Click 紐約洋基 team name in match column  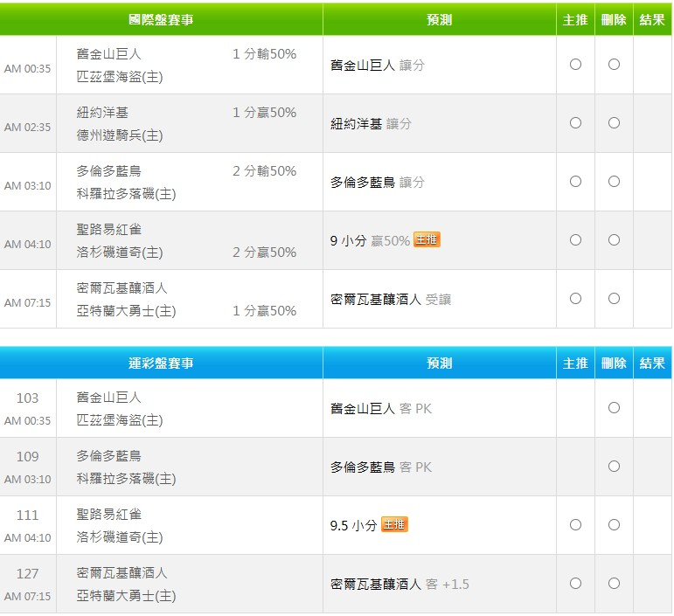(x=102, y=113)
